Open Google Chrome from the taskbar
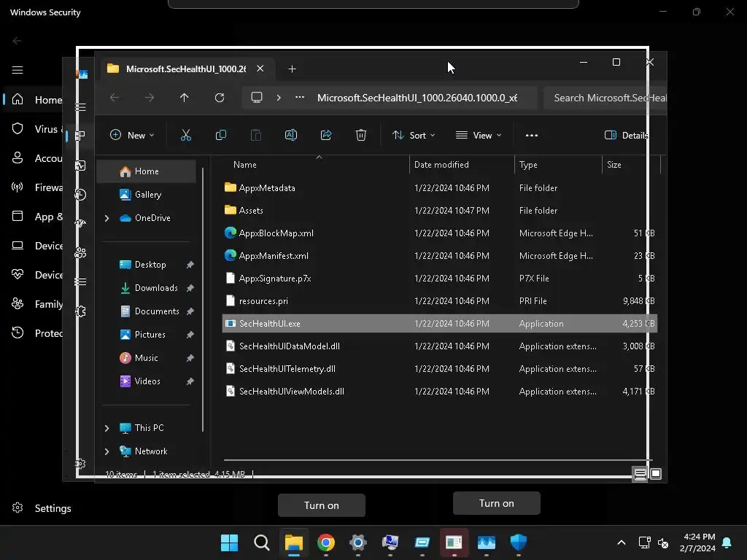Screen dimensions: 747x560 point(326,542)
